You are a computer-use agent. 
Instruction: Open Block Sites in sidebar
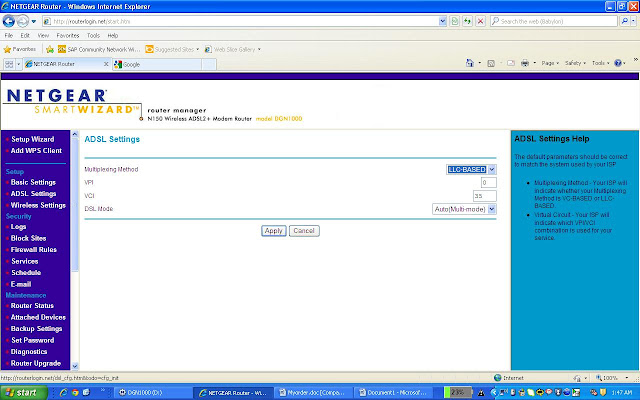click(28, 238)
